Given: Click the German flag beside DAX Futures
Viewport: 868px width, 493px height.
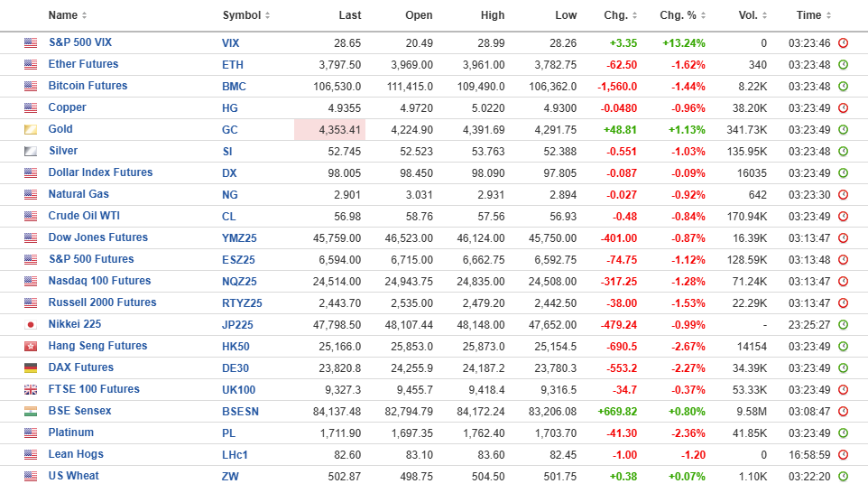Looking at the screenshot, I should click(31, 367).
